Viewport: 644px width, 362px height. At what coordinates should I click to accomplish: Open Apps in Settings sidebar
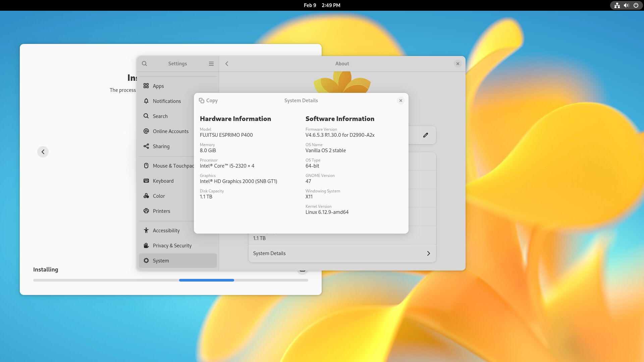coord(178,86)
